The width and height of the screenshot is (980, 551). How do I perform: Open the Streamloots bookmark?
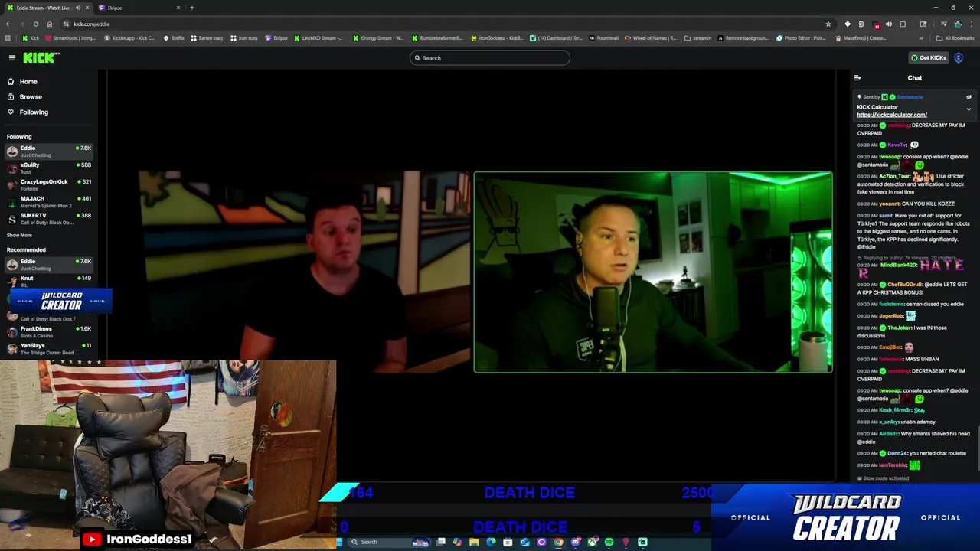tap(70, 37)
